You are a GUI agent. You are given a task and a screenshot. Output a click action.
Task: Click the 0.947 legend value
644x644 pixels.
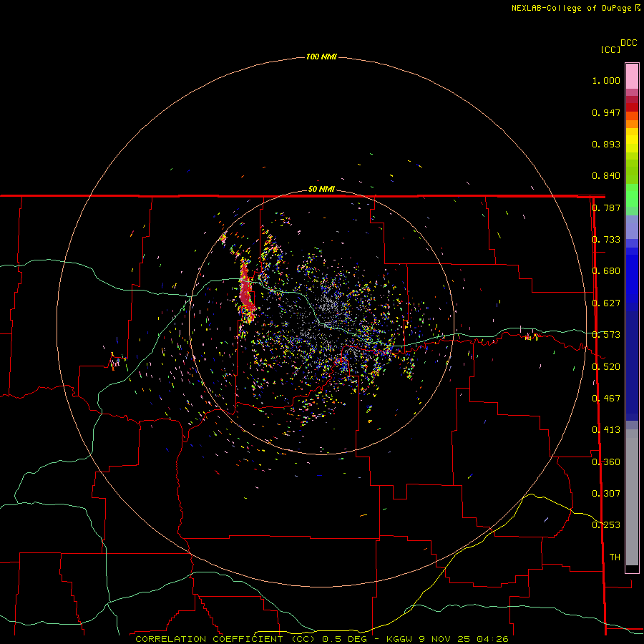pos(606,112)
